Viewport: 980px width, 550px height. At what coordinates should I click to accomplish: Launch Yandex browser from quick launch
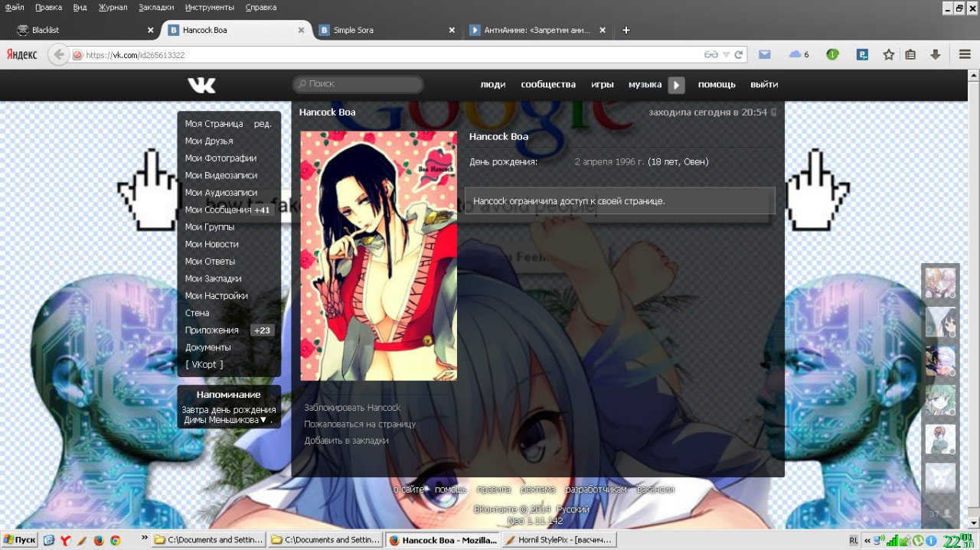66,540
